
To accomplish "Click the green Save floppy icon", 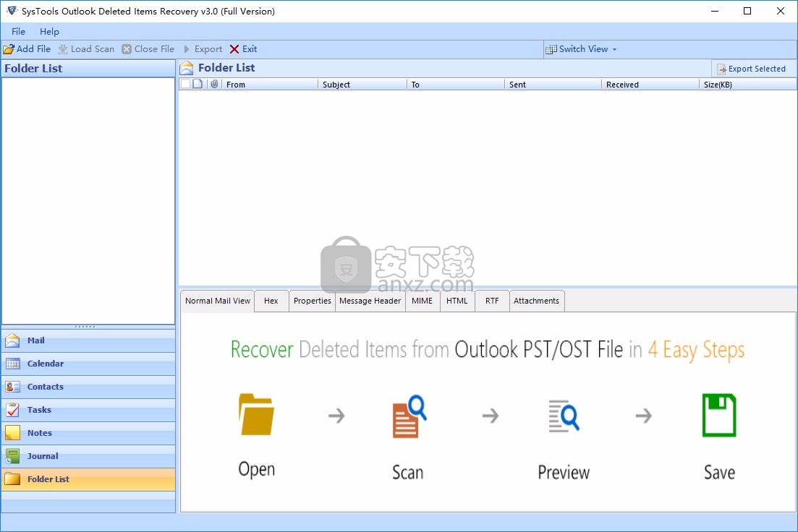I will click(719, 415).
